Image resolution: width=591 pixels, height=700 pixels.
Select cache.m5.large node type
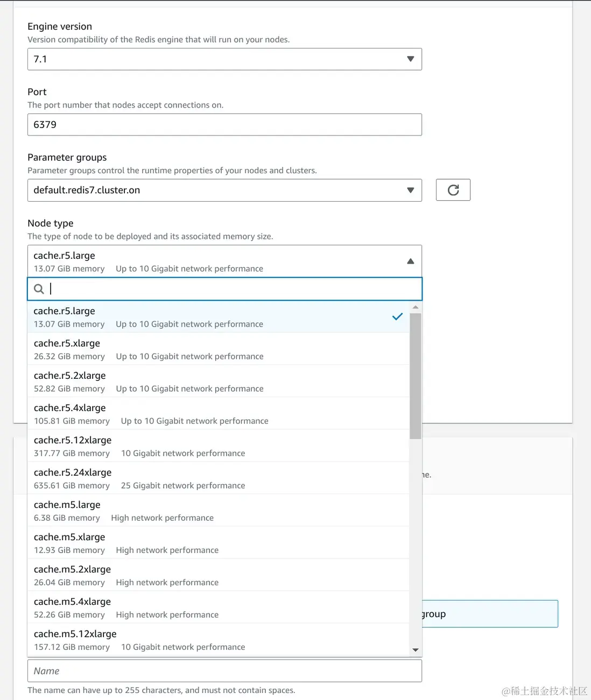pyautogui.click(x=219, y=511)
